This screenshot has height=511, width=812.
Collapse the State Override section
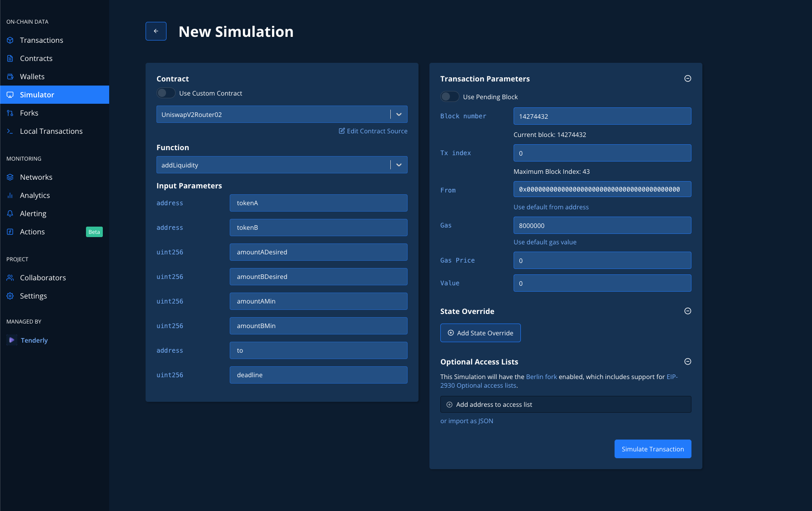tap(688, 311)
